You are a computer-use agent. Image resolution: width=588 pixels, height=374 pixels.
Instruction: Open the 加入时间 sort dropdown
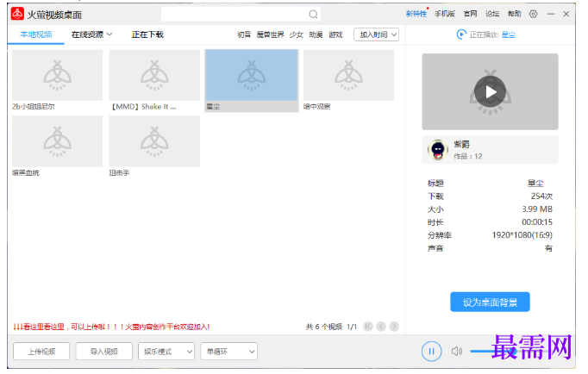click(377, 34)
